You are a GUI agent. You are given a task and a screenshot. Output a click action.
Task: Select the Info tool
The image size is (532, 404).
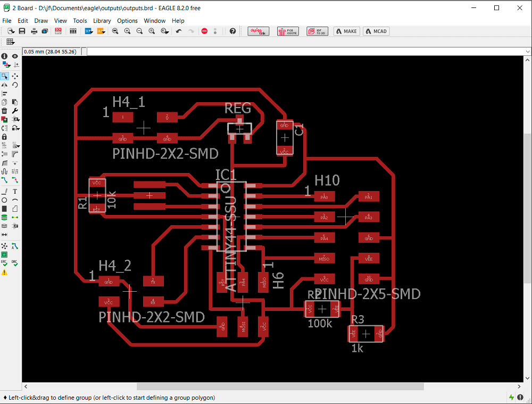[4, 56]
